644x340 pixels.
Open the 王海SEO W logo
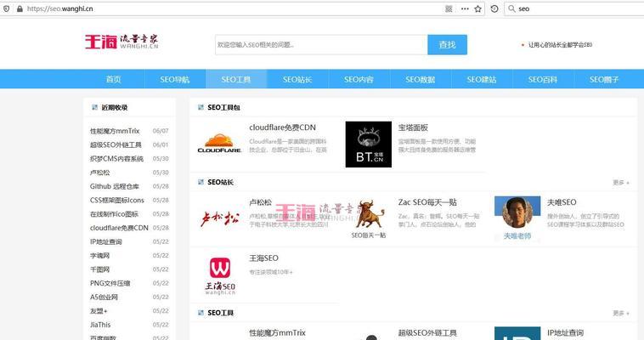pyautogui.click(x=220, y=275)
